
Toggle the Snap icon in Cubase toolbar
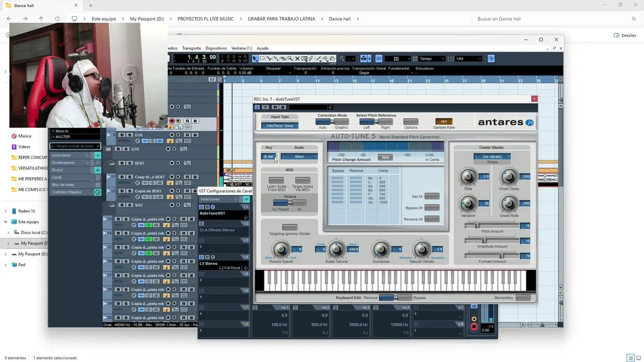[379, 59]
